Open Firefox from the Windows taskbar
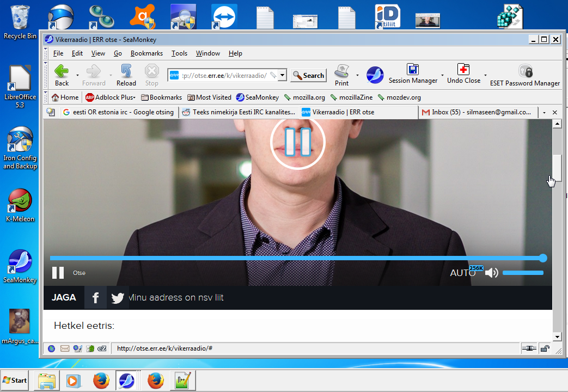Image resolution: width=568 pixels, height=392 pixels. [x=101, y=381]
